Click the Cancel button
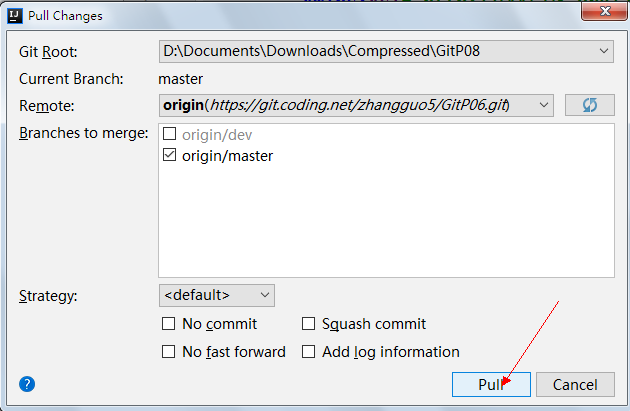The image size is (630, 411). (575, 384)
